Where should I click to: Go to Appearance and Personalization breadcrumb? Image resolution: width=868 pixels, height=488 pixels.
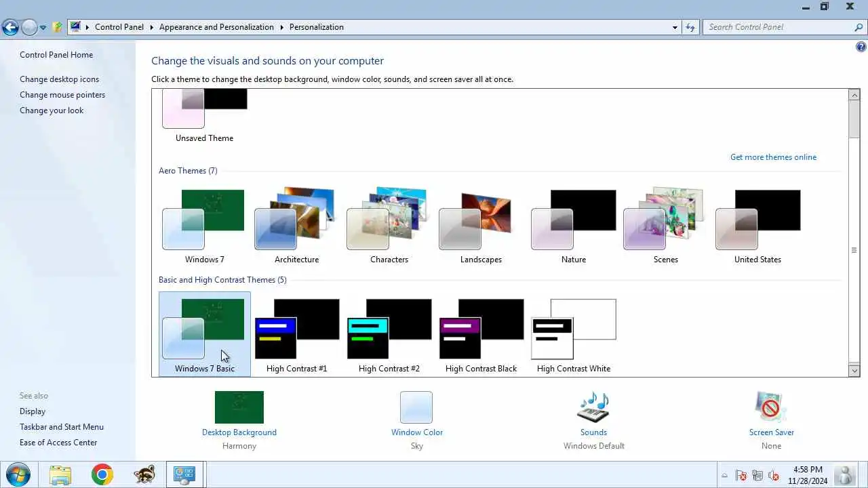point(216,27)
